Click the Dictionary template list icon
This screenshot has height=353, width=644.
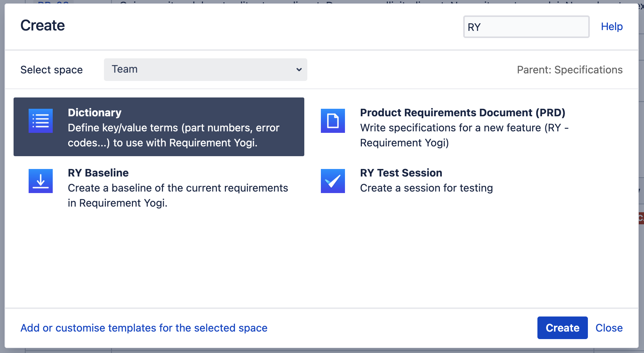point(41,121)
